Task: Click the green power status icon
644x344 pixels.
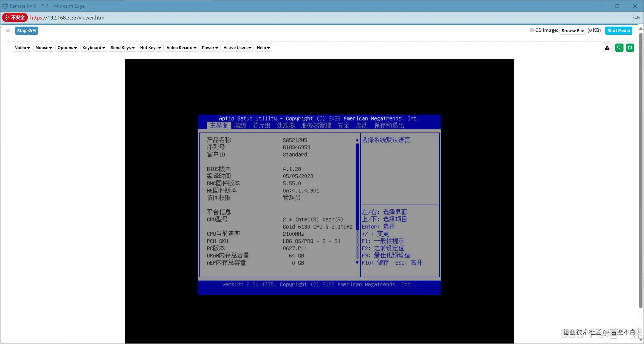Action: point(630,48)
